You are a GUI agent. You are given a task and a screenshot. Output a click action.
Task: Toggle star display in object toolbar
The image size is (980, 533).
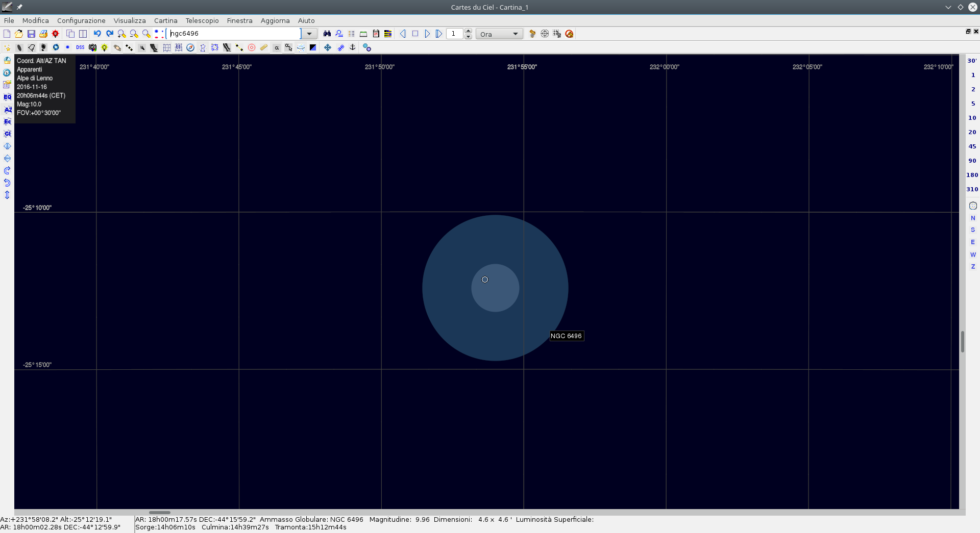tap(7, 47)
